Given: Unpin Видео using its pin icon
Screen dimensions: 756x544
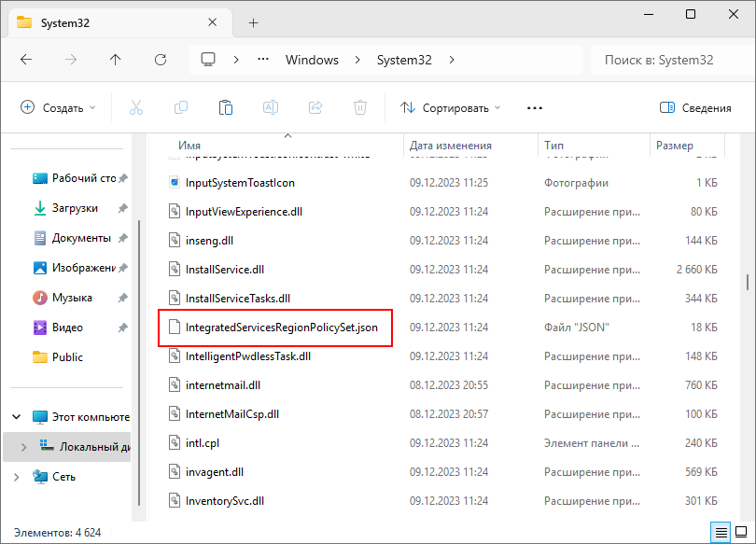Looking at the screenshot, I should click(123, 328).
